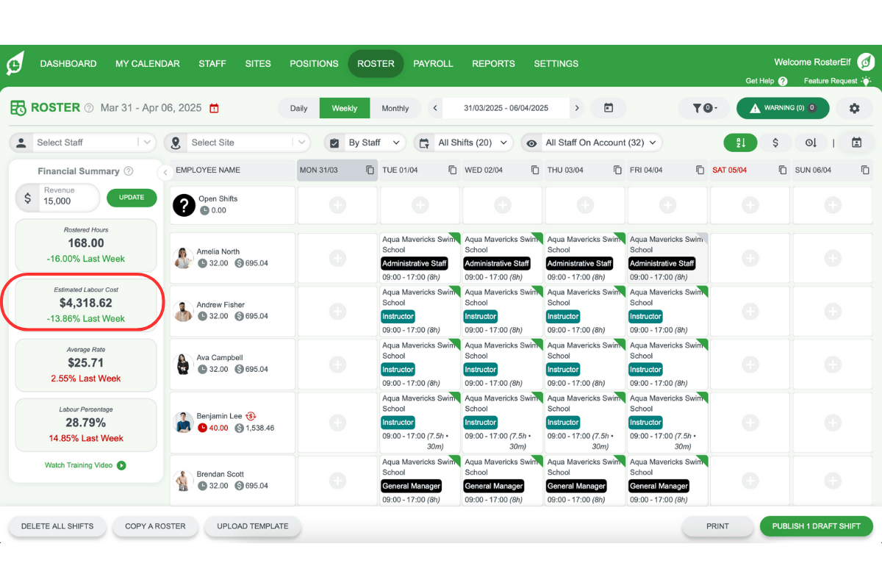Switch to the Monthly view tab
Viewport: 882px width, 588px height.
pyautogui.click(x=395, y=108)
